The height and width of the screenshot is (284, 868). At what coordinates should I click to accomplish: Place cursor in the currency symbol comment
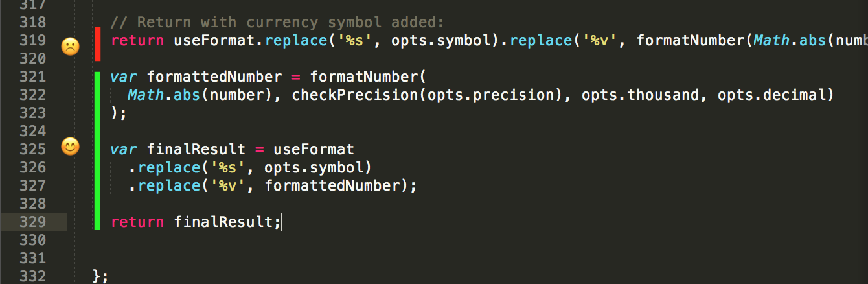pyautogui.click(x=277, y=23)
